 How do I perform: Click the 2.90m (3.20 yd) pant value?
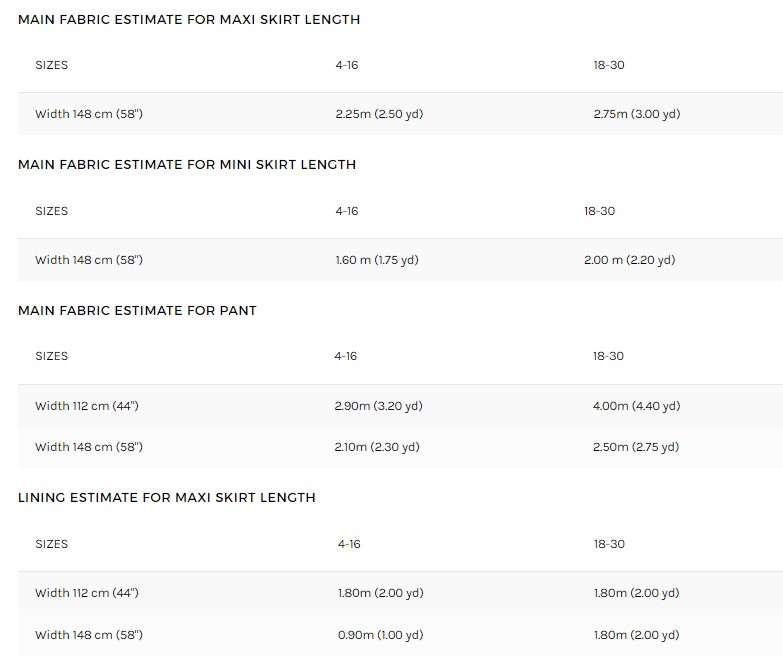click(x=379, y=406)
